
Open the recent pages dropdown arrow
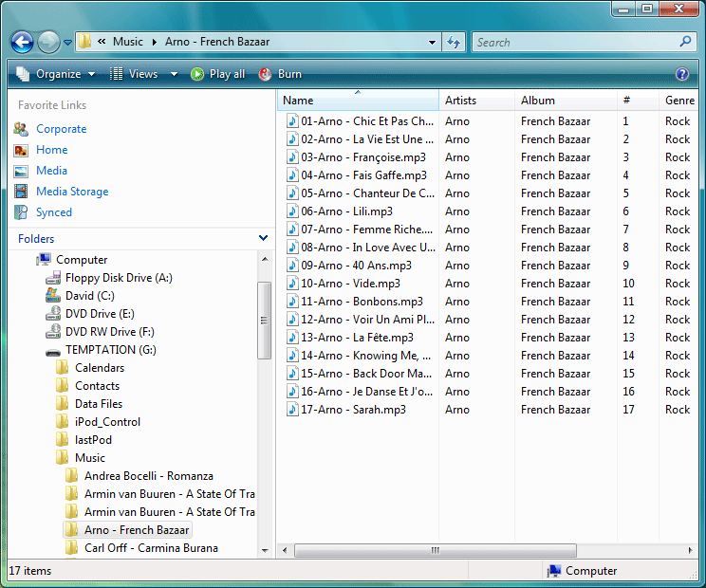pyautogui.click(x=67, y=43)
